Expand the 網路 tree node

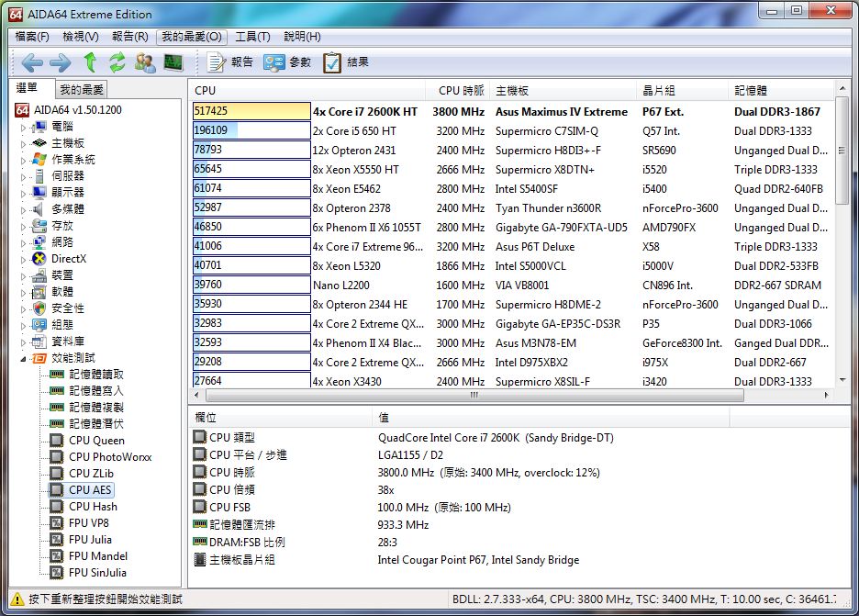pos(23,243)
